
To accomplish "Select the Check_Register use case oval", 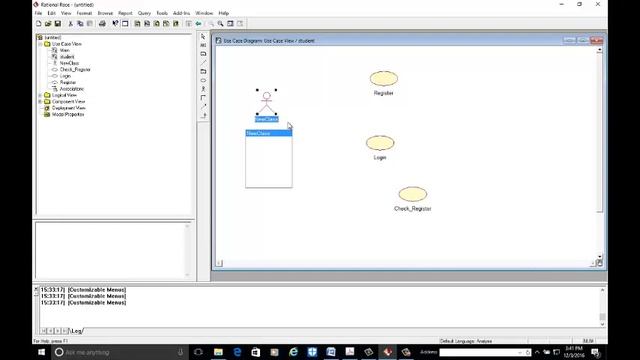I will pyautogui.click(x=413, y=194).
